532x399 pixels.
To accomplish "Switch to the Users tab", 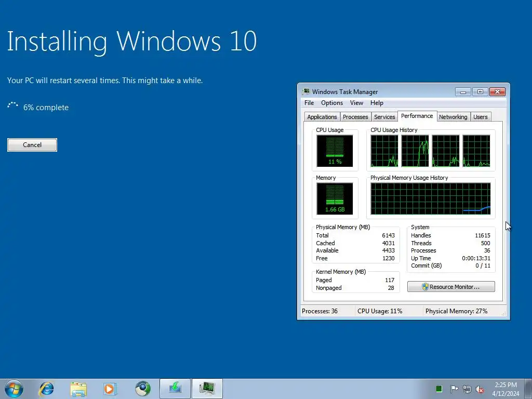I will click(481, 117).
